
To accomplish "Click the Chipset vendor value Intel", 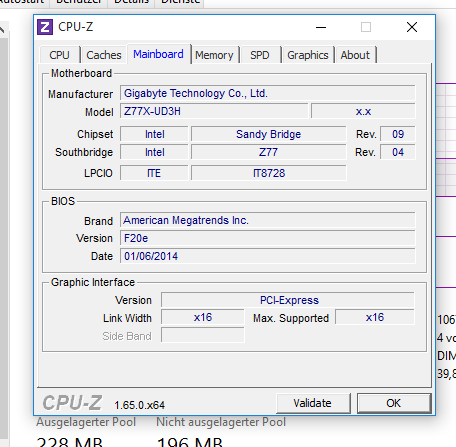I will tap(154, 134).
